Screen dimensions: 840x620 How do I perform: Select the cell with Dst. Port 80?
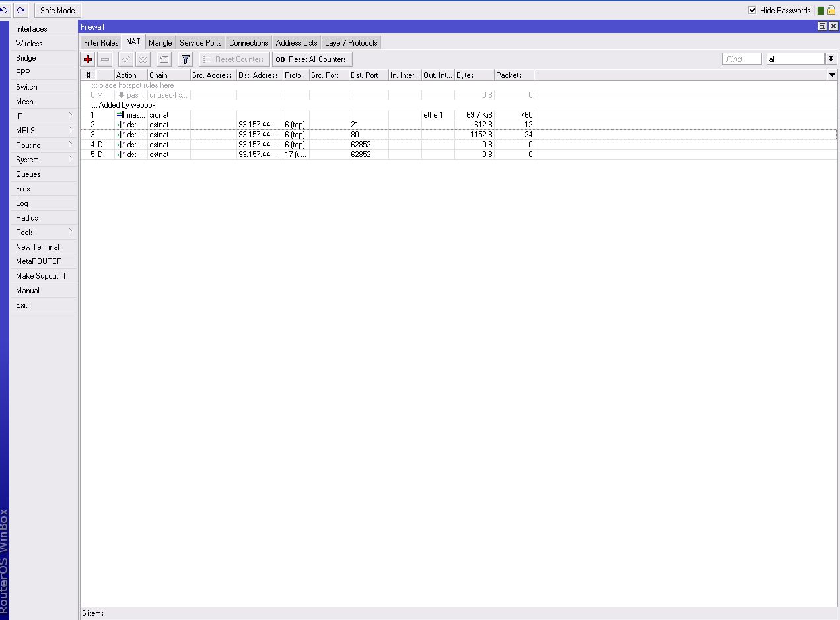coord(368,135)
